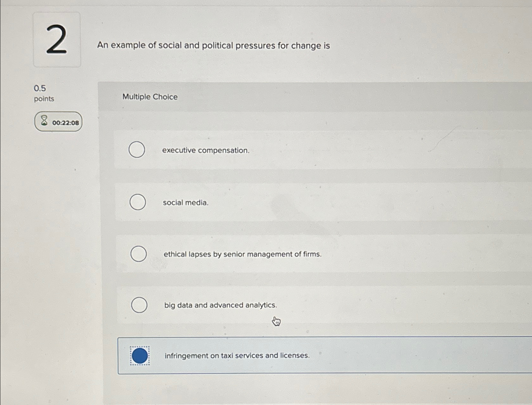Click the 0.5 points label
532x405 pixels.
pyautogui.click(x=44, y=93)
